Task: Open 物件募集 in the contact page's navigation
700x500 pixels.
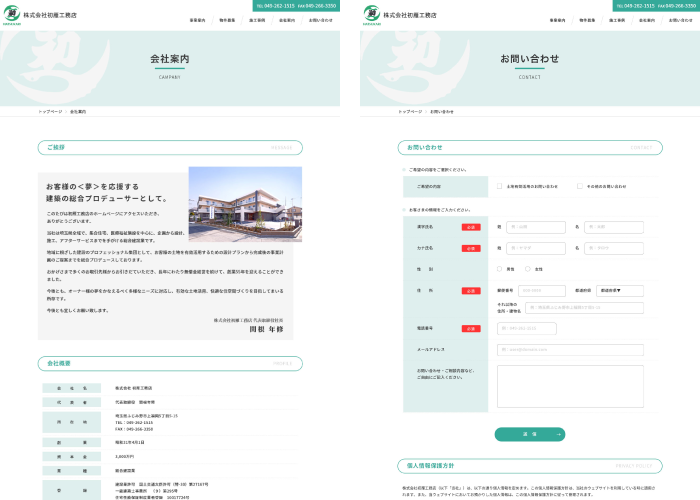Action: [x=587, y=20]
